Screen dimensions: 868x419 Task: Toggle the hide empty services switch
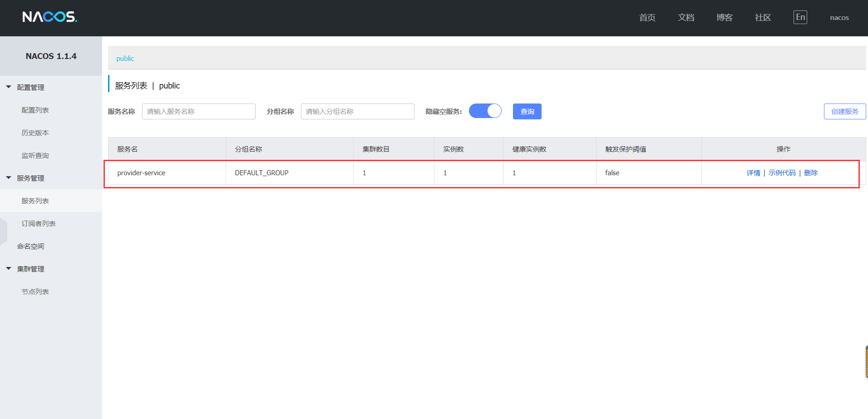pos(485,111)
